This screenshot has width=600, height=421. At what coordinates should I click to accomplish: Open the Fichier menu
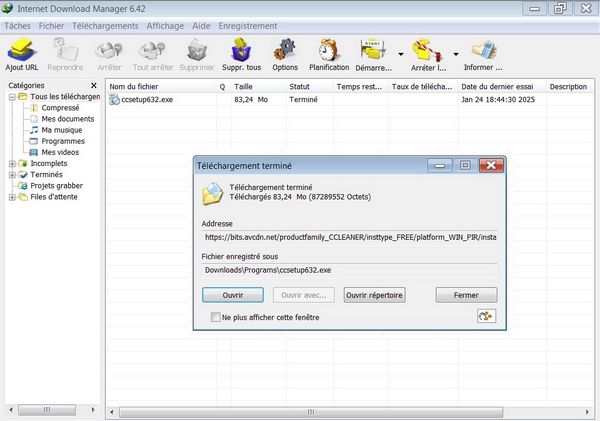pos(51,26)
